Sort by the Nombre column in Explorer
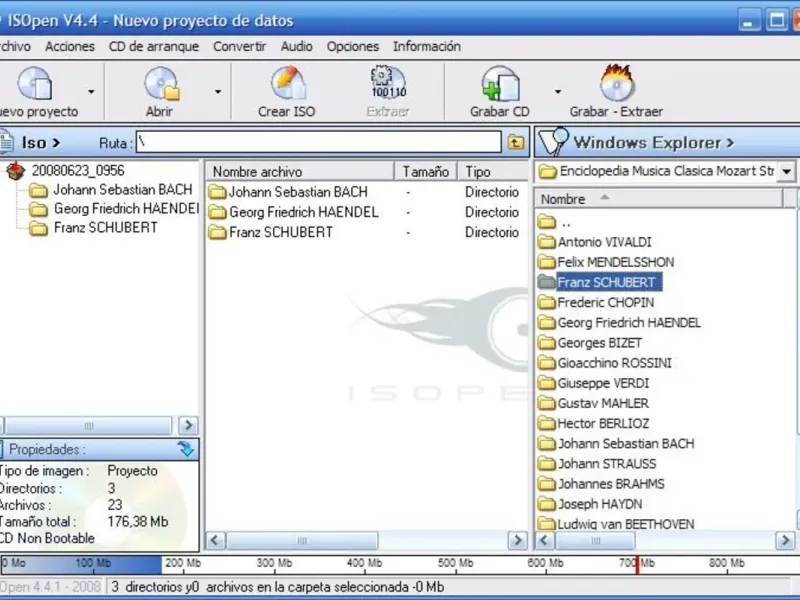This screenshot has height=600, width=800. [x=659, y=198]
